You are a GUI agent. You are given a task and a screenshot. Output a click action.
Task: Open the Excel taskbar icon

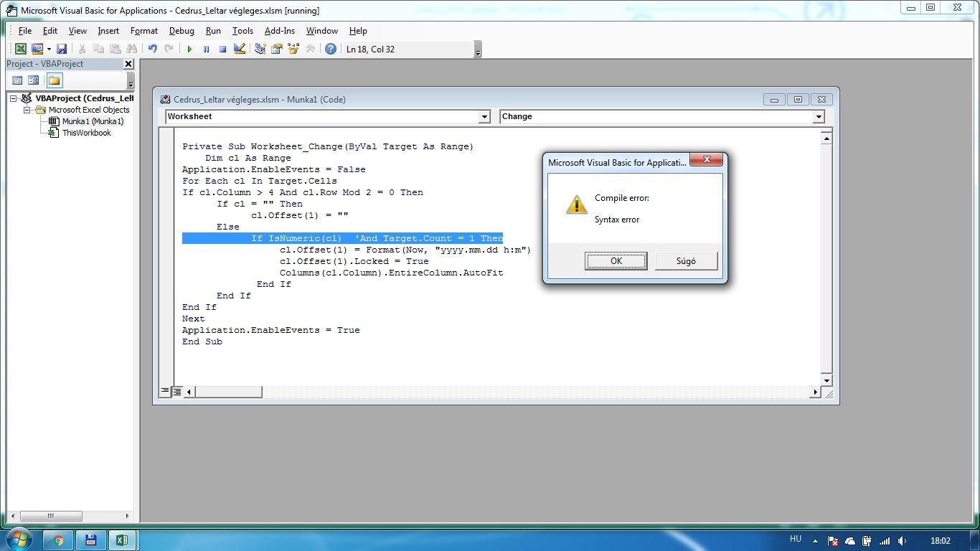click(x=122, y=540)
